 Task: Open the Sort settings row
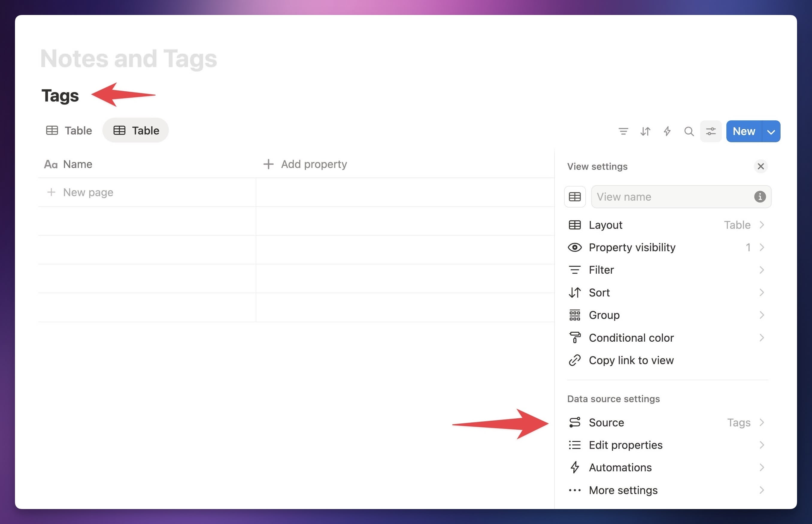(x=666, y=293)
